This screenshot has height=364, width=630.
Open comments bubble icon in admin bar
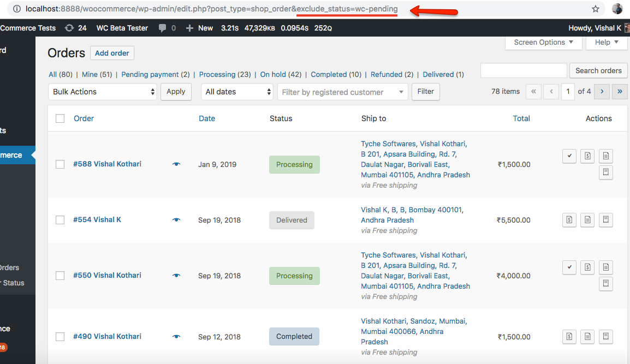[162, 28]
